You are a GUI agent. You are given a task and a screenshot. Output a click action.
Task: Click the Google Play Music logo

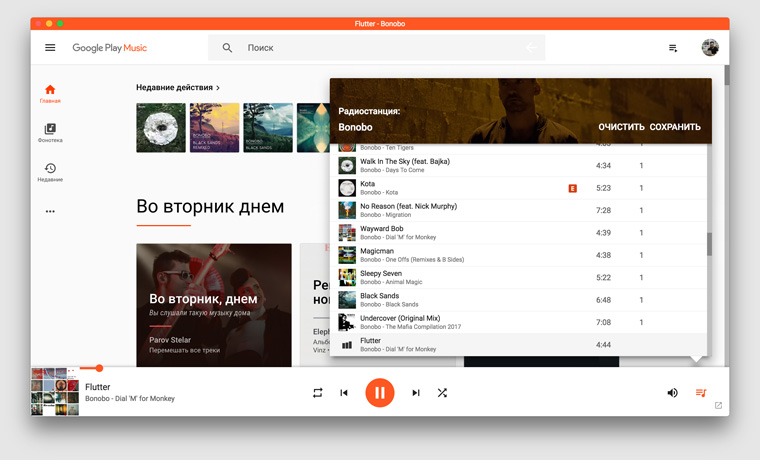(110, 48)
